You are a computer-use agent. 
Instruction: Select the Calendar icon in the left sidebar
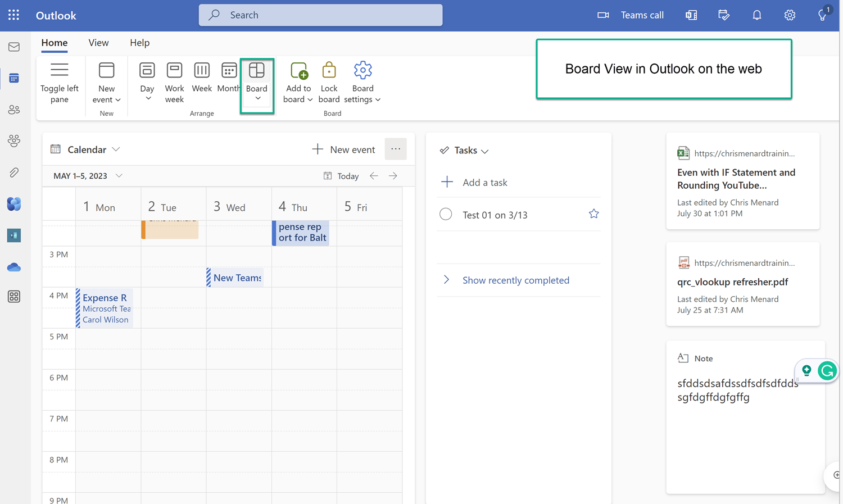(x=13, y=78)
